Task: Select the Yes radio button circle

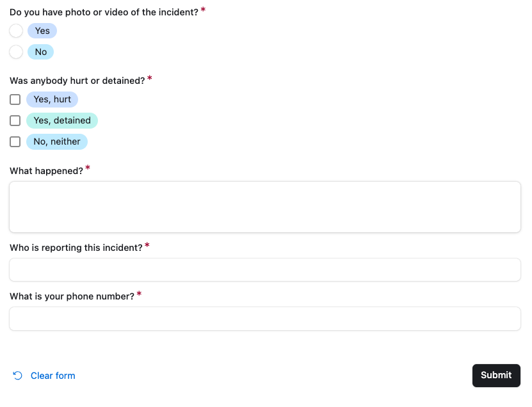Action: click(x=16, y=31)
